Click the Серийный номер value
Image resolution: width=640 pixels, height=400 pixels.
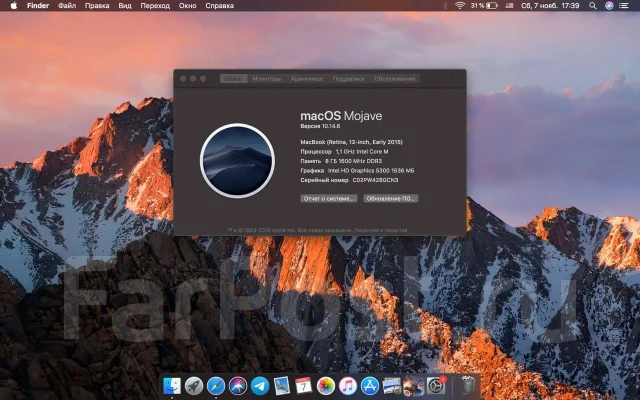[x=376, y=180]
